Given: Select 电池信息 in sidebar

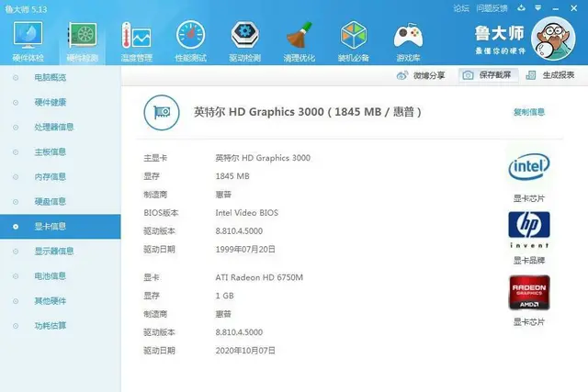Looking at the screenshot, I should pyautogui.click(x=61, y=276).
